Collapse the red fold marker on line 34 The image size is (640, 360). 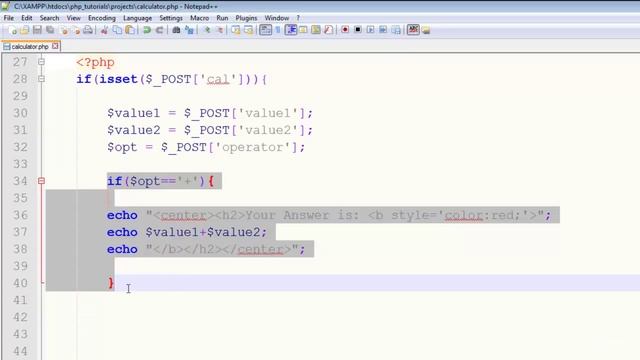[x=41, y=181]
